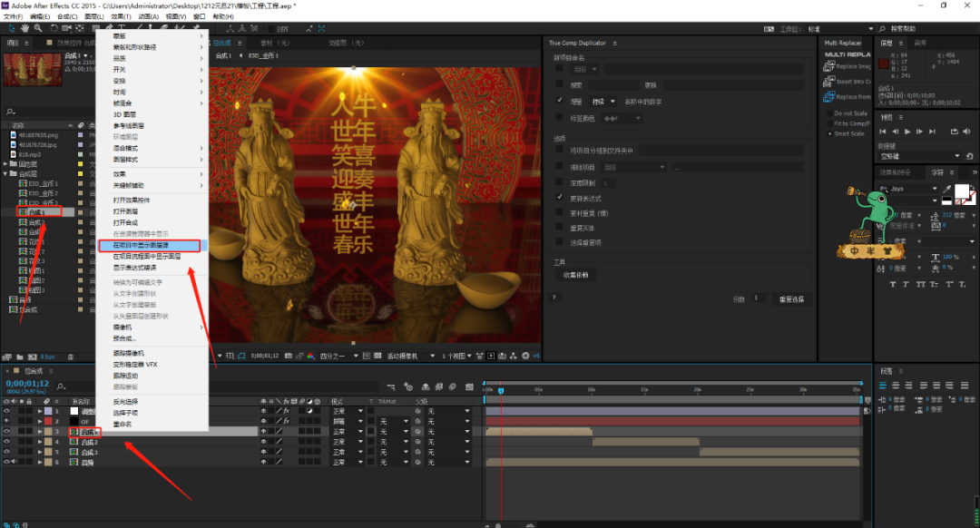
Task: Collapse the 合成层 folder in Project panel
Action: pyautogui.click(x=5, y=173)
